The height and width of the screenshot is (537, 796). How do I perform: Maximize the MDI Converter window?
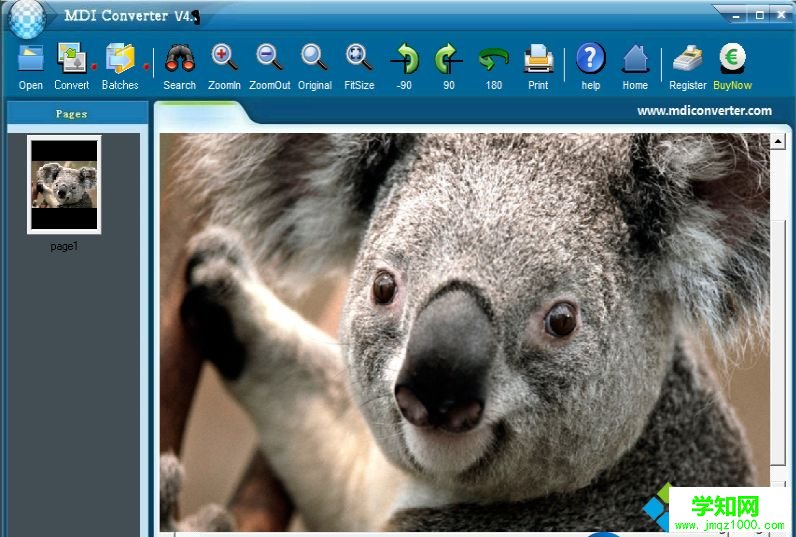point(759,15)
